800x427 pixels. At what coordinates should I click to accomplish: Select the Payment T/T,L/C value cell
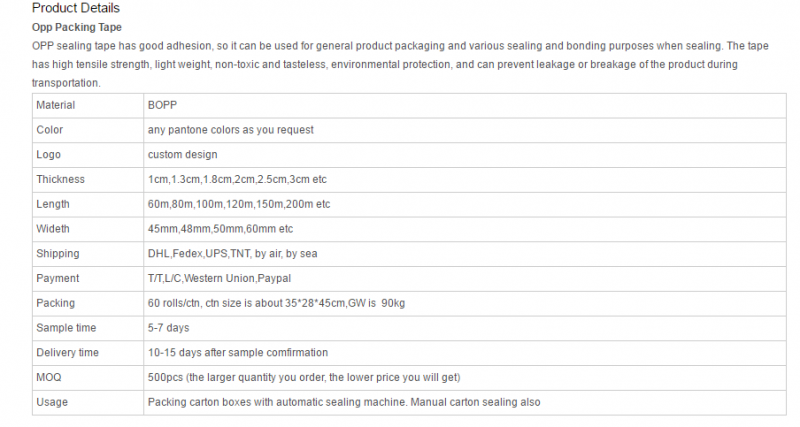465,279
